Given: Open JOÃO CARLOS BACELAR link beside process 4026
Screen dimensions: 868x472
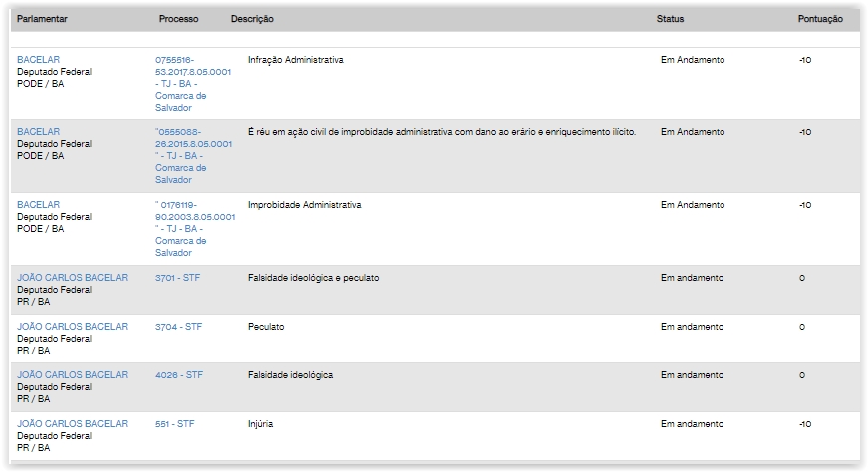Looking at the screenshot, I should click(x=72, y=375).
